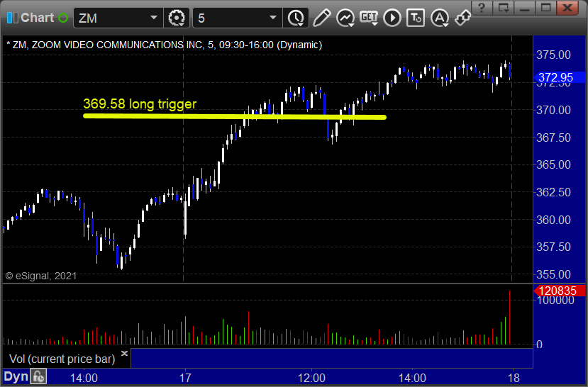Open the alerts A menu
The image size is (588, 387).
[440, 18]
